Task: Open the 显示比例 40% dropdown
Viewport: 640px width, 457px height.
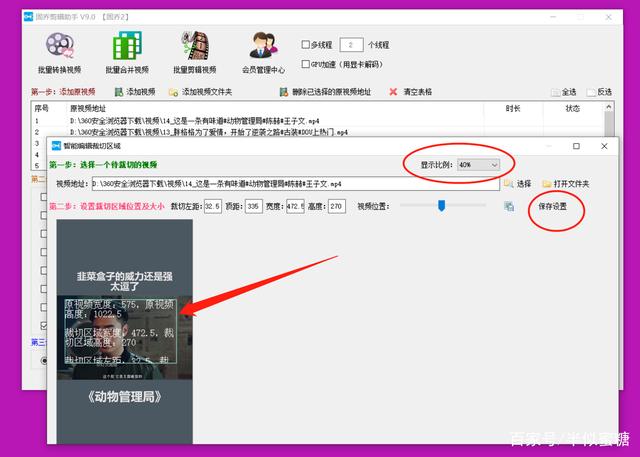Action: pyautogui.click(x=478, y=165)
